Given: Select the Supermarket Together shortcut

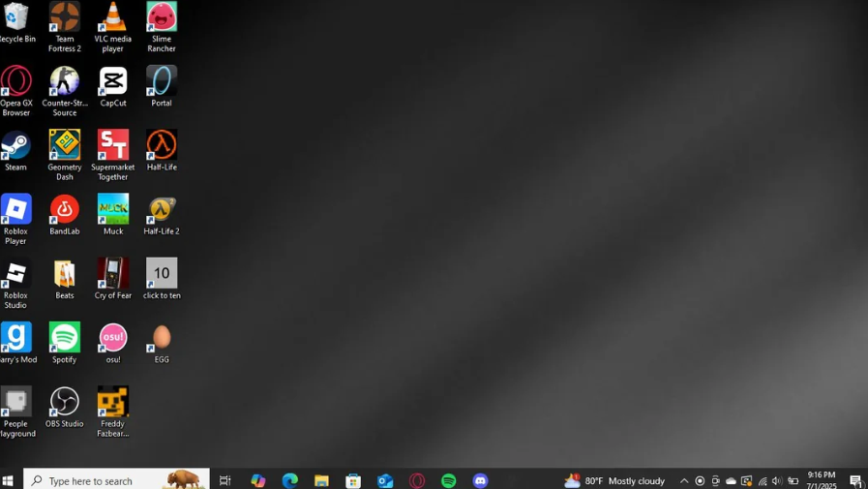Looking at the screenshot, I should (x=113, y=155).
